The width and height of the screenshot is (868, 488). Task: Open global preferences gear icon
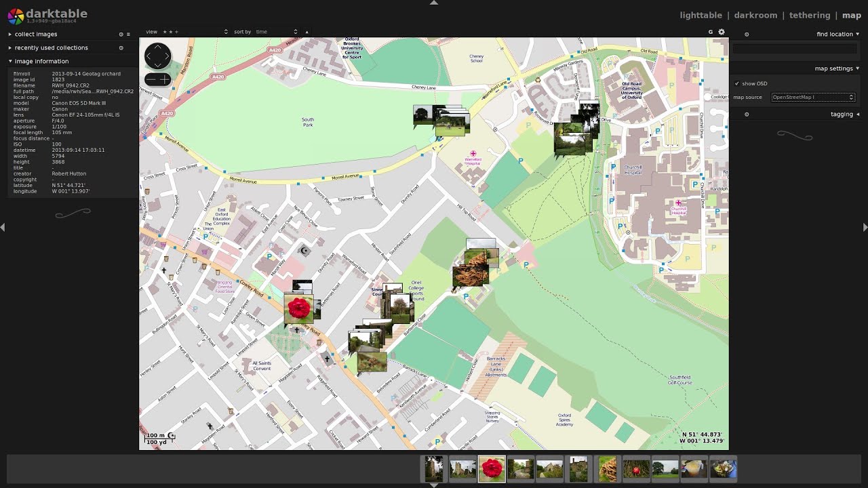722,32
